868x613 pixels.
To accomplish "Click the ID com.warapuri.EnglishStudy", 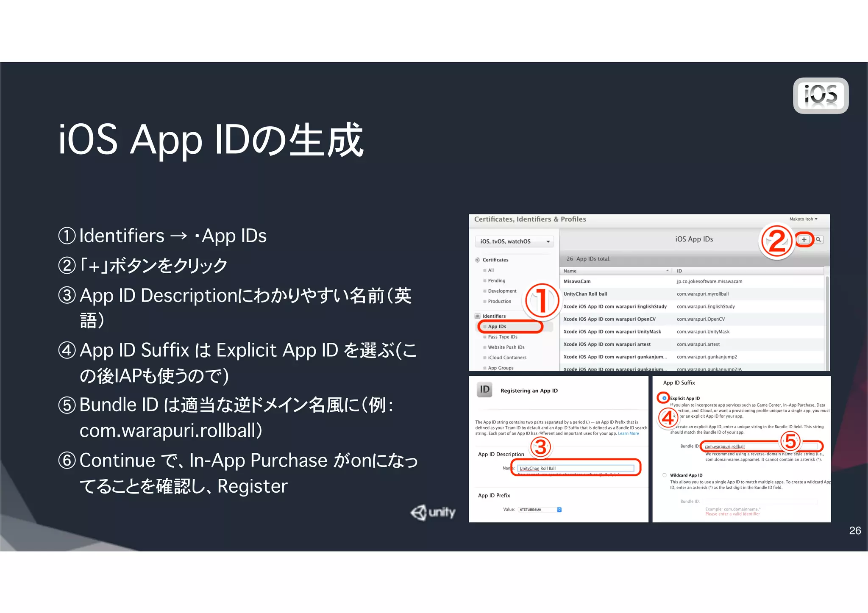I will pos(706,307).
